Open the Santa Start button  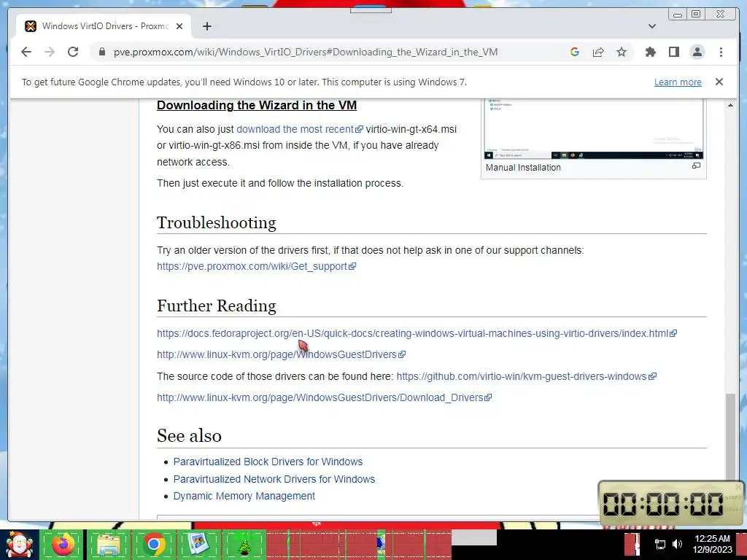19,545
